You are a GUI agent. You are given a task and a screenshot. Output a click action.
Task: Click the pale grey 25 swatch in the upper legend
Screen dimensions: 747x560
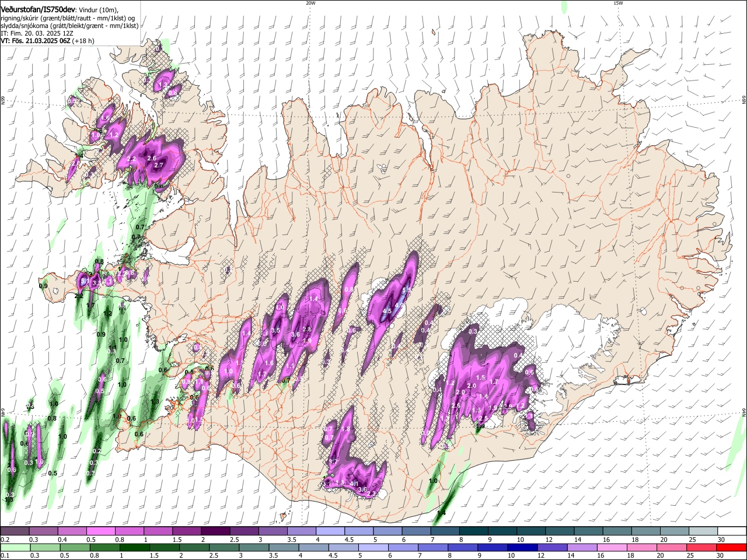point(704,531)
